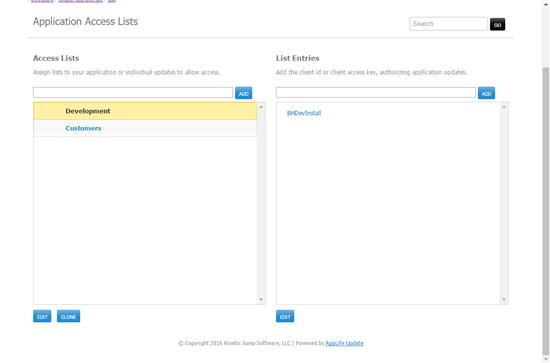Viewport: 550px width, 363px height.
Task: Open the AppLife Update footer link
Action: coord(344,343)
